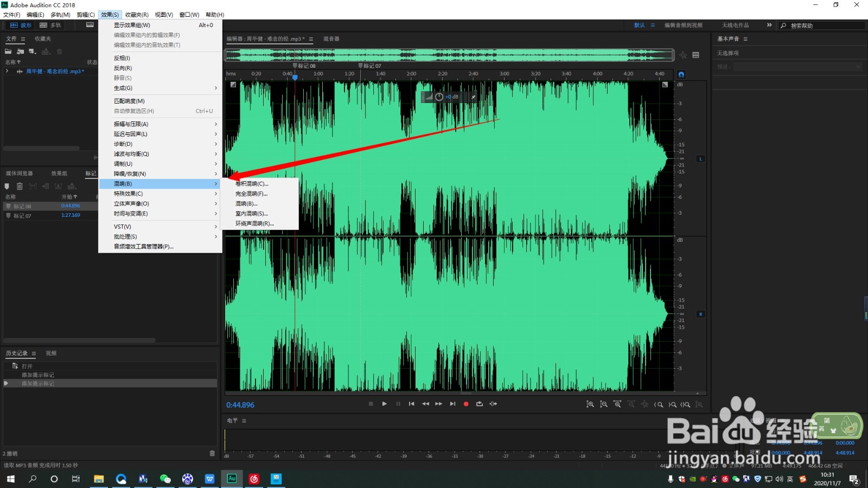This screenshot has width=868, height=488.
Task: Click the stop button in transport
Action: [x=371, y=404]
